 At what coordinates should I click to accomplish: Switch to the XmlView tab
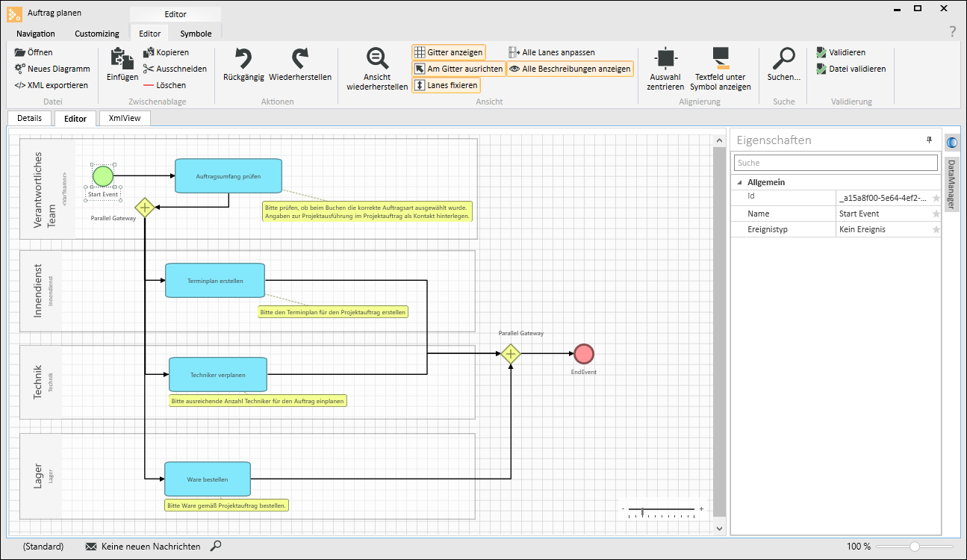(125, 118)
